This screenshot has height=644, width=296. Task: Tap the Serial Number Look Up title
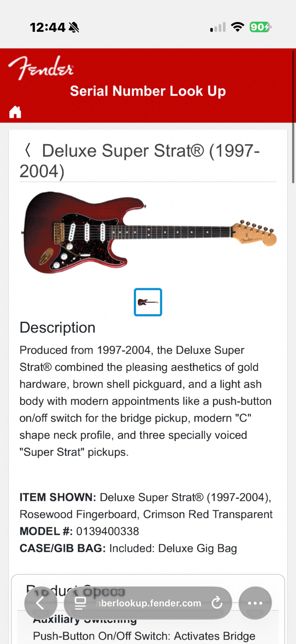148,91
